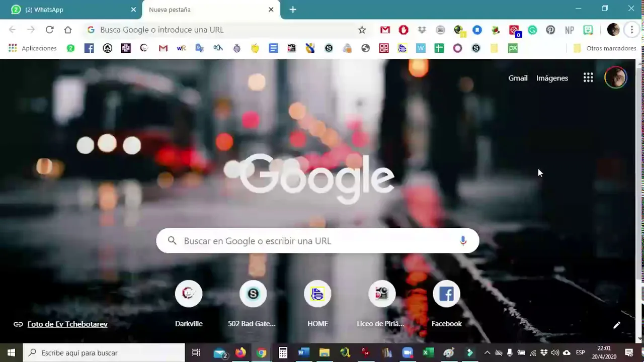
Task: Click the Windows taskbar search box
Action: point(104,352)
